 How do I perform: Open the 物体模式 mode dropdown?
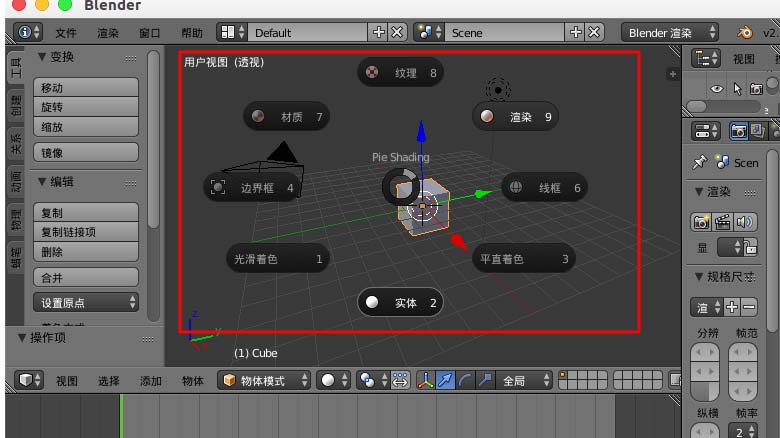(264, 380)
